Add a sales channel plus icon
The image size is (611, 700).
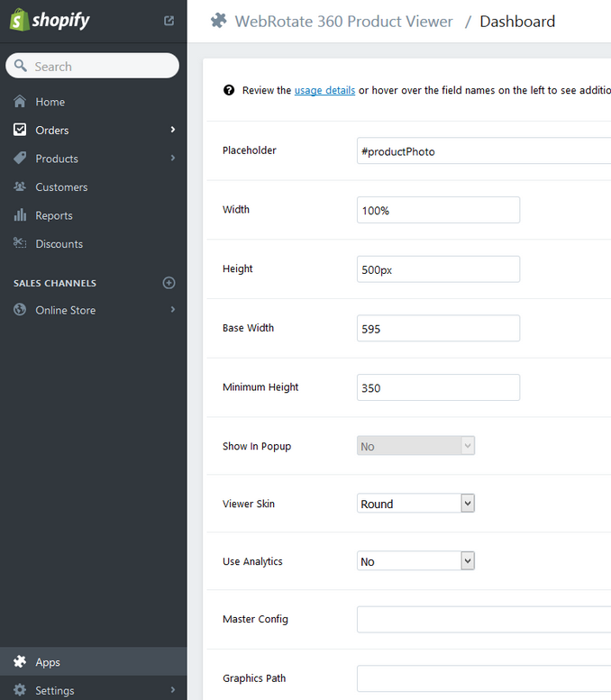click(x=169, y=283)
